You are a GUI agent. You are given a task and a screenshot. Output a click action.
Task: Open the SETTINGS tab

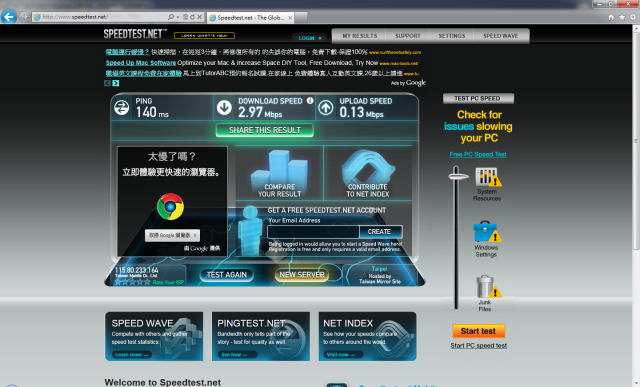click(x=452, y=36)
